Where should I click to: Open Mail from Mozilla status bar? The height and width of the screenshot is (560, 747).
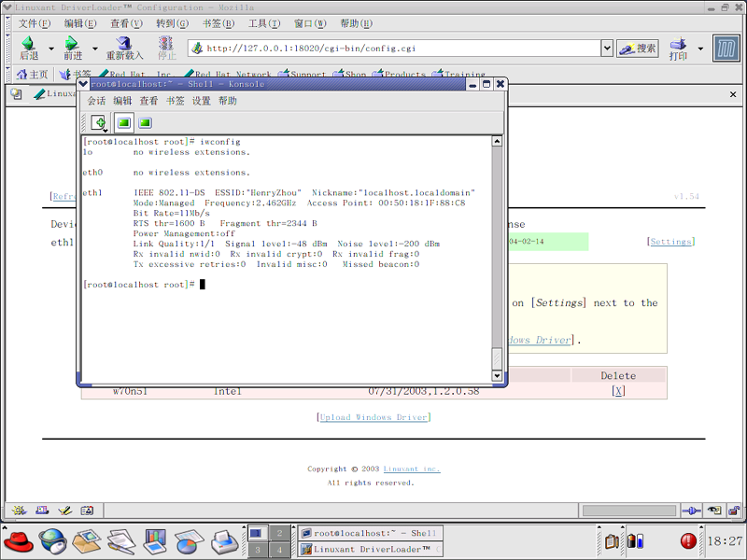click(42, 511)
